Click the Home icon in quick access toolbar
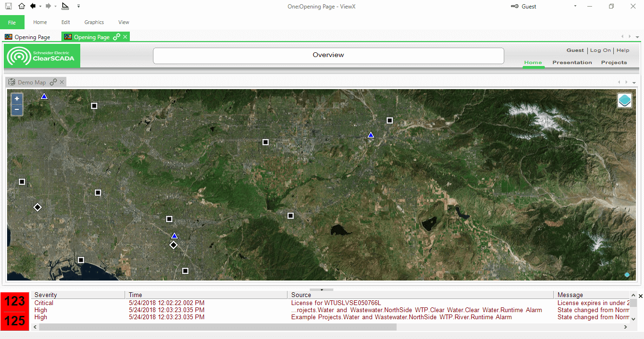Image resolution: width=644 pixels, height=339 pixels. tap(22, 6)
